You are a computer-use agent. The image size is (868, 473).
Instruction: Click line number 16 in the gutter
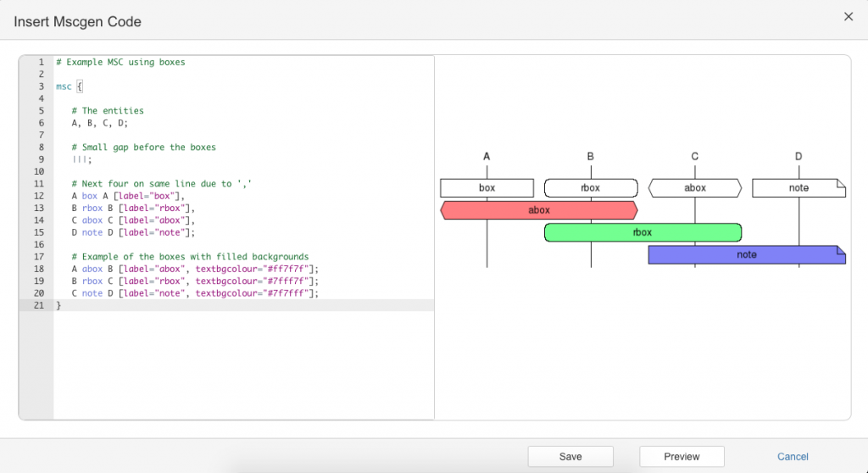point(39,245)
